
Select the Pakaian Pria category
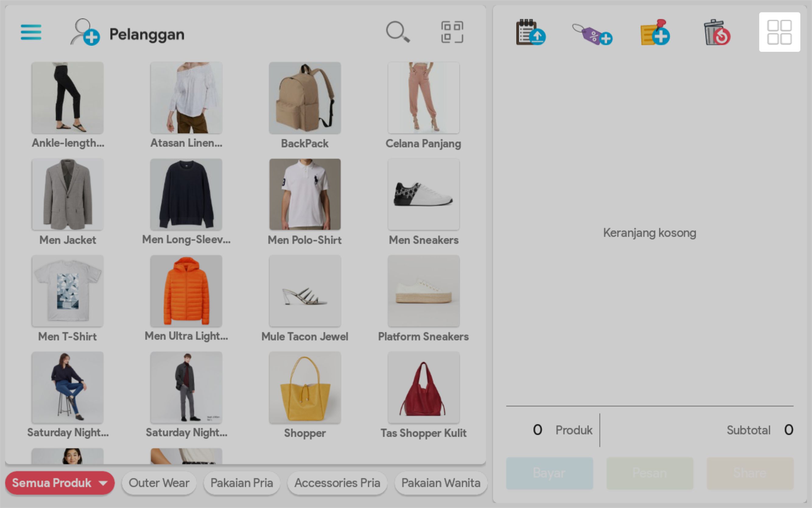(241, 483)
